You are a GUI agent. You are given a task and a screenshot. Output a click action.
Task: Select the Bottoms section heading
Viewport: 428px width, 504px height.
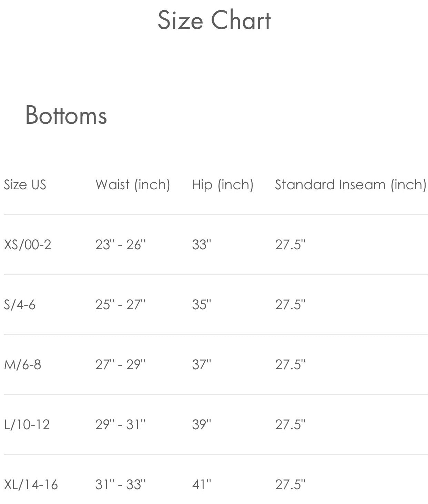click(66, 115)
